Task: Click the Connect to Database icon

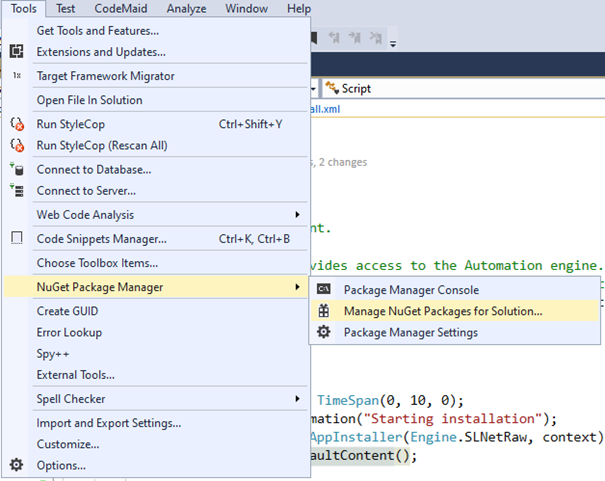Action: 17,169
